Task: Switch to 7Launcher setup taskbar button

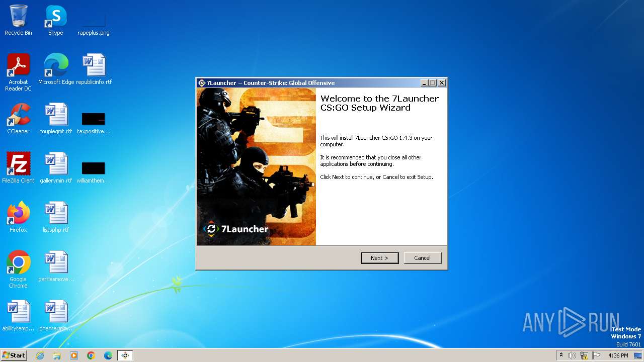Action: pyautogui.click(x=125, y=355)
